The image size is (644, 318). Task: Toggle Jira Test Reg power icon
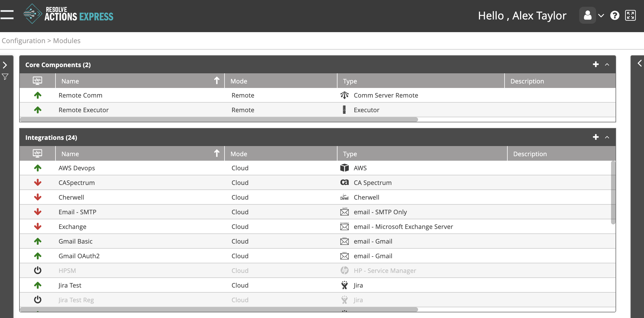(38, 300)
